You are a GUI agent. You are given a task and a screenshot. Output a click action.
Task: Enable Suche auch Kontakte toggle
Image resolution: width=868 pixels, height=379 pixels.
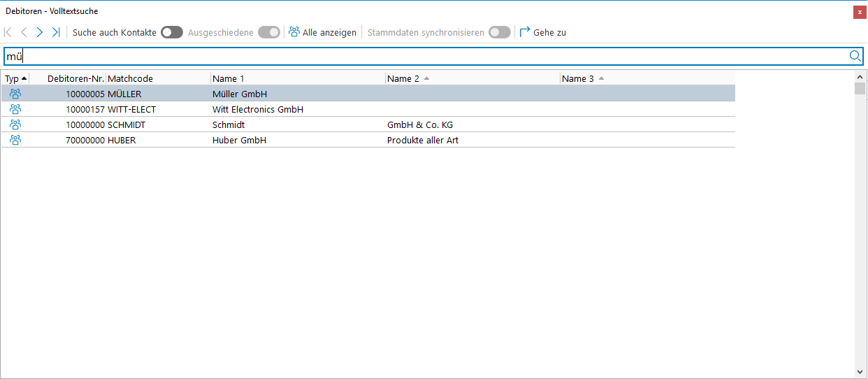[171, 32]
